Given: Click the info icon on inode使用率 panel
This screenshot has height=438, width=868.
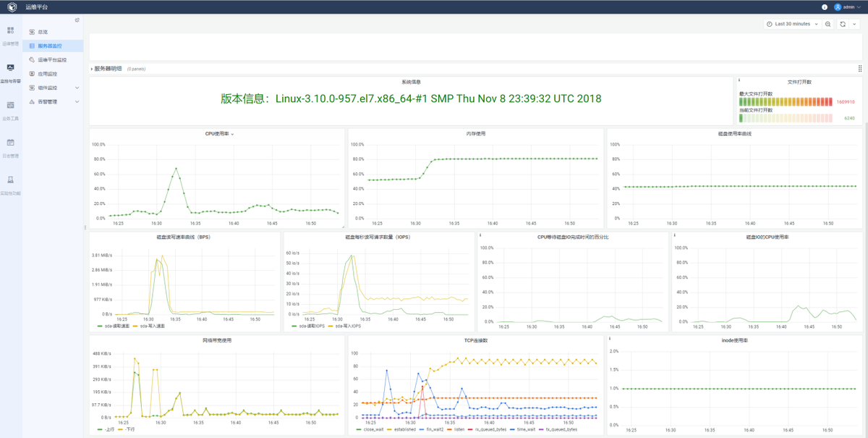Looking at the screenshot, I should [x=610, y=339].
